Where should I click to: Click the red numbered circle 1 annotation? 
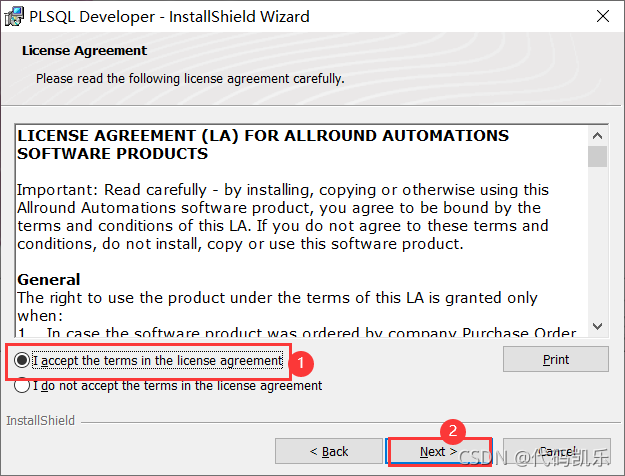pos(301,363)
